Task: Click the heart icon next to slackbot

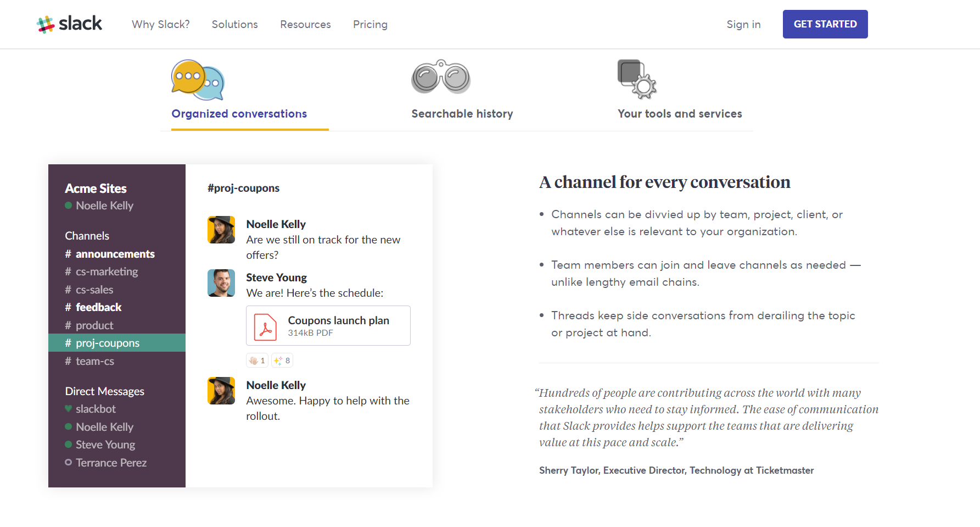Action: point(69,409)
